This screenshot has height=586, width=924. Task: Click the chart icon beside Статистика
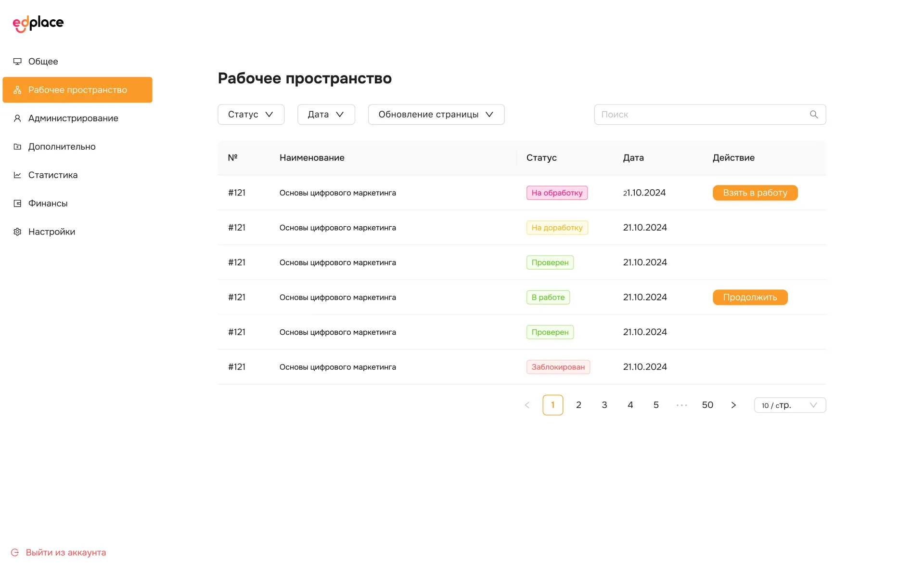(17, 175)
